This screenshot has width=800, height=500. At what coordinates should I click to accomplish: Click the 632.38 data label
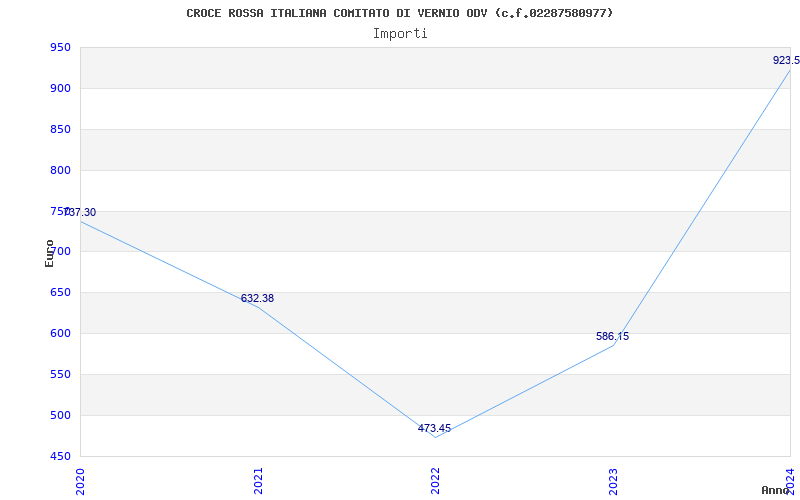257,298
